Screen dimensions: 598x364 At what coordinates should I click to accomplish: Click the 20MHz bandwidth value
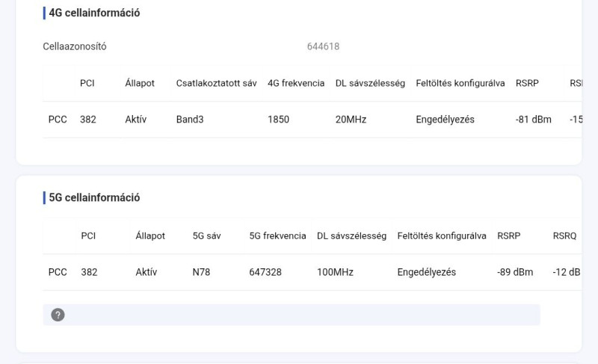[x=351, y=120]
